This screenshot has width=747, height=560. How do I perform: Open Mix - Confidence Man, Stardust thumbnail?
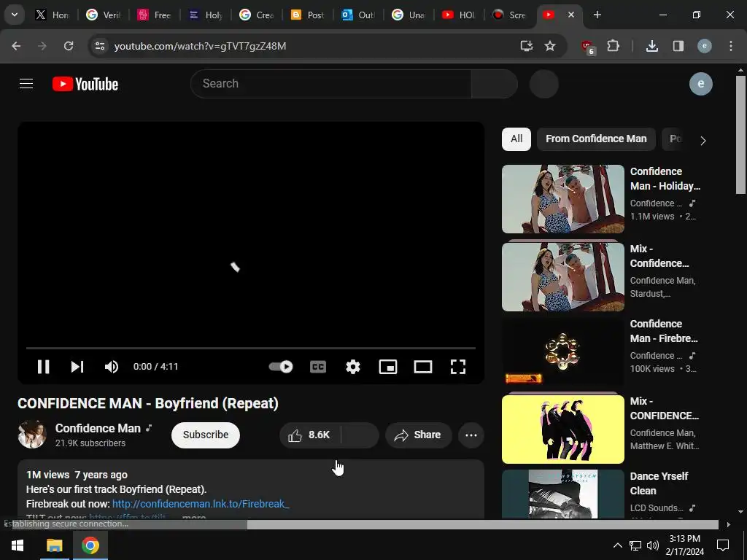click(563, 276)
